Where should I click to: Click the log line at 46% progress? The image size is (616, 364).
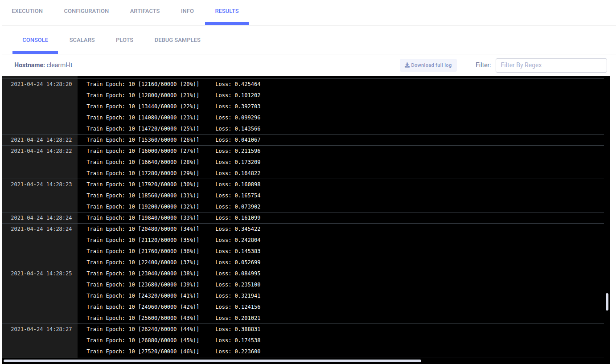(x=173, y=352)
